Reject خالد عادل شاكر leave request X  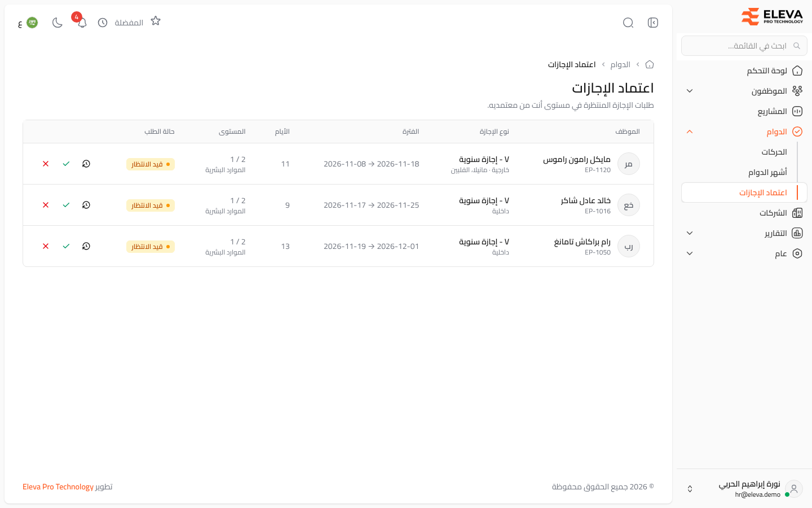pyautogui.click(x=46, y=205)
